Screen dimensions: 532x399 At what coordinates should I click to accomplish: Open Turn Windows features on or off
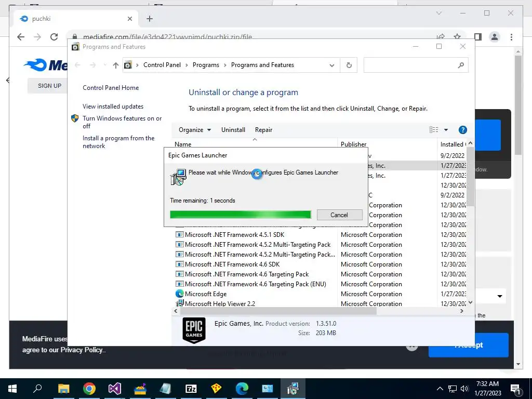122,122
